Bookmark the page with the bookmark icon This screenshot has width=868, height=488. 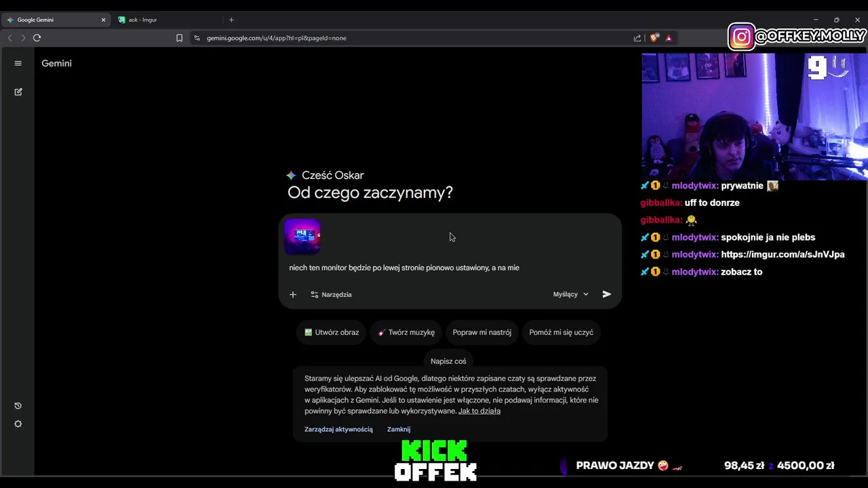[179, 38]
